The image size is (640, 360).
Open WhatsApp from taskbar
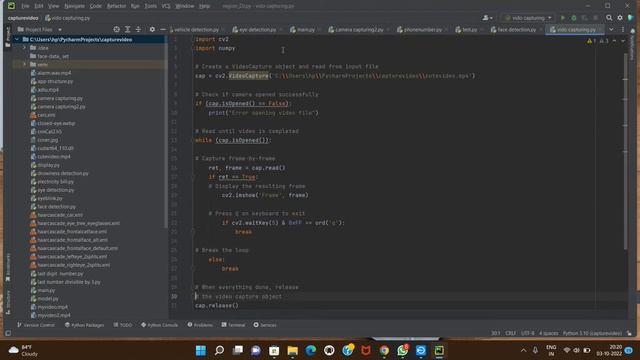pyautogui.click(x=402, y=351)
